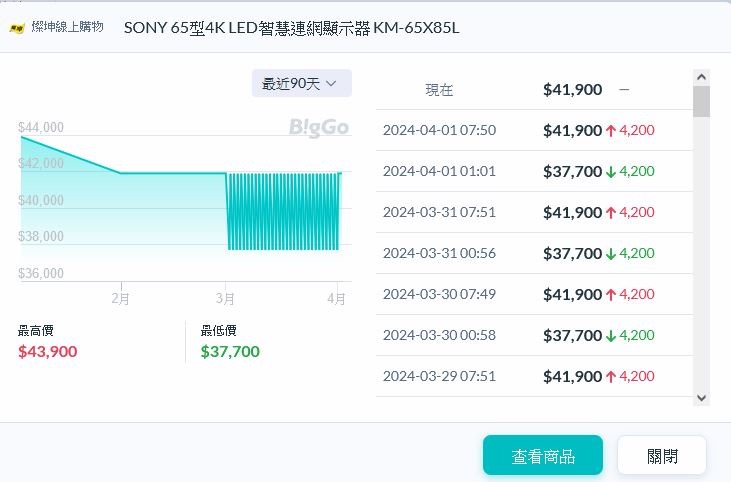731x482 pixels.
Task: Select the 2024-03-29 07:51 price entry
Action: (534, 376)
